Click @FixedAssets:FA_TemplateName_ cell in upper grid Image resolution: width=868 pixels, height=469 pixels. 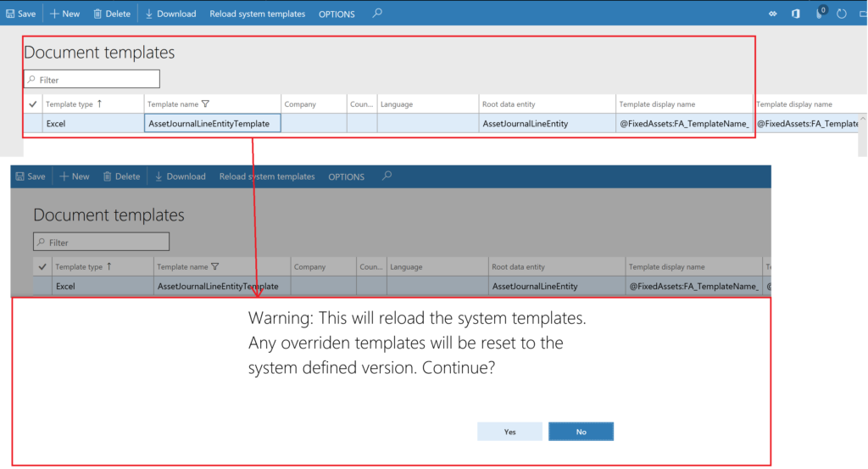[684, 124]
